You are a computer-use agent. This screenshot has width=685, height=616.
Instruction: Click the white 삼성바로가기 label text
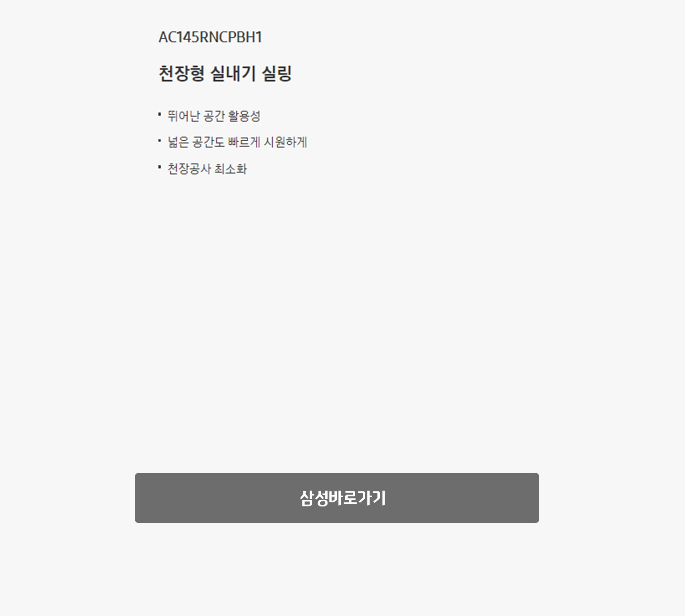point(343,498)
